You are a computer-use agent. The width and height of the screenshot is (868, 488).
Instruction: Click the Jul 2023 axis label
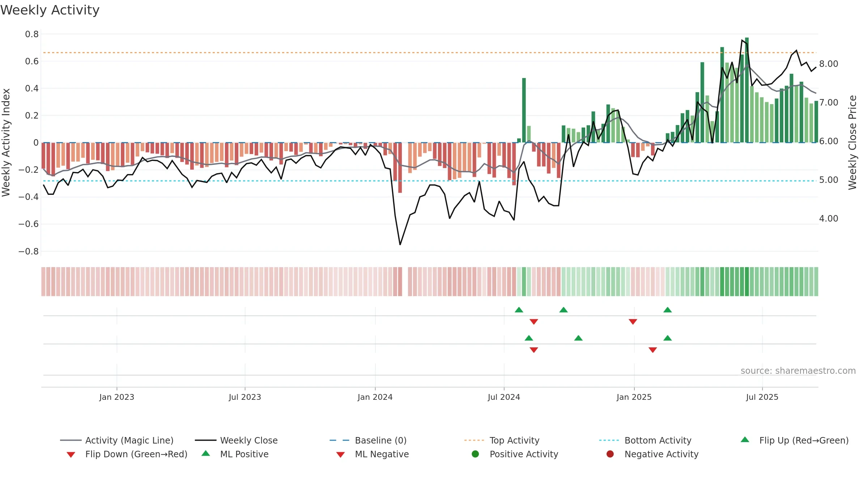click(245, 397)
